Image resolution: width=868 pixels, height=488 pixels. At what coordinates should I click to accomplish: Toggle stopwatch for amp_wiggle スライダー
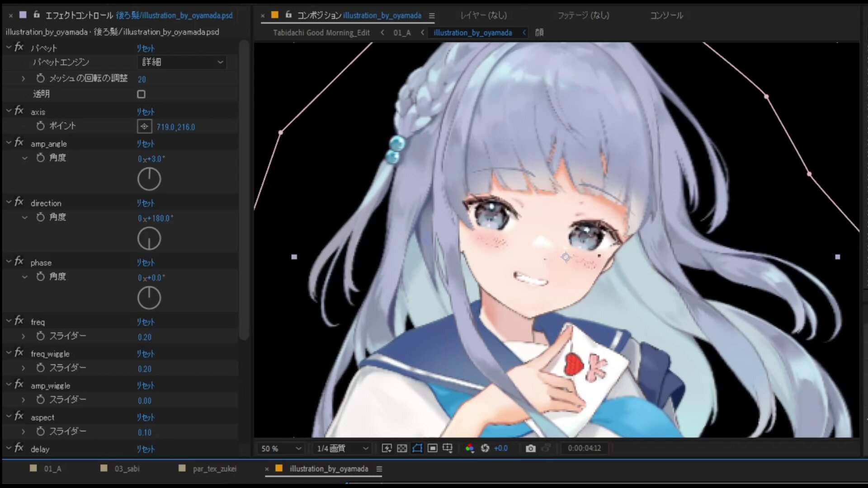click(x=40, y=400)
